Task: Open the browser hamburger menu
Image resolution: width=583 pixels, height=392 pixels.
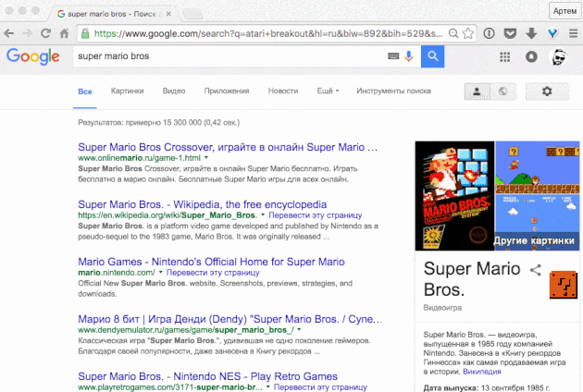Action: (574, 33)
